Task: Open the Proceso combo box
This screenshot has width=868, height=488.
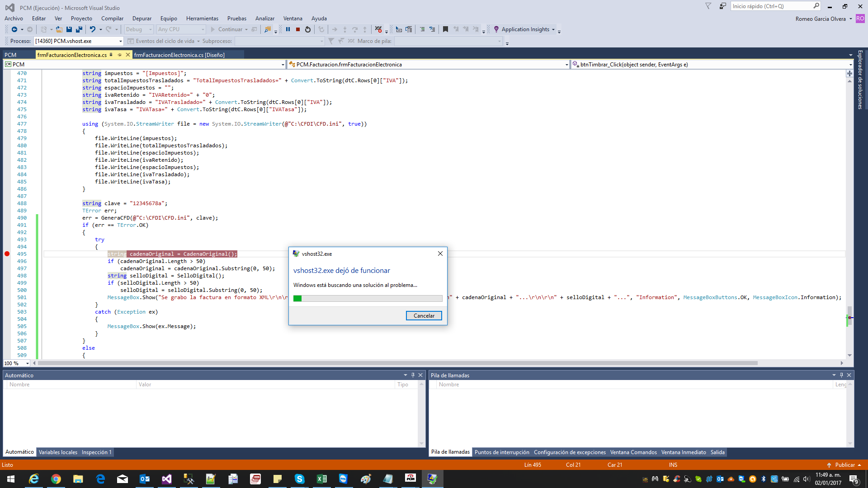Action: 79,41
